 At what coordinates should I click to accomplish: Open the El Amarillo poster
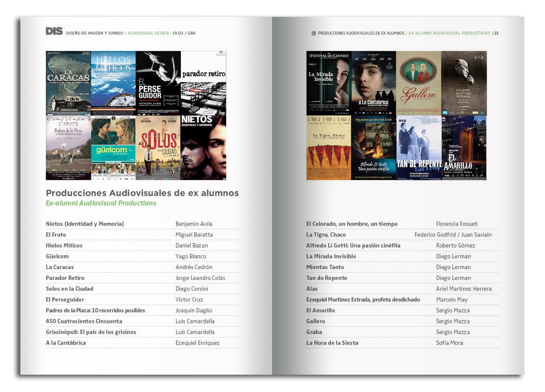(x=464, y=148)
